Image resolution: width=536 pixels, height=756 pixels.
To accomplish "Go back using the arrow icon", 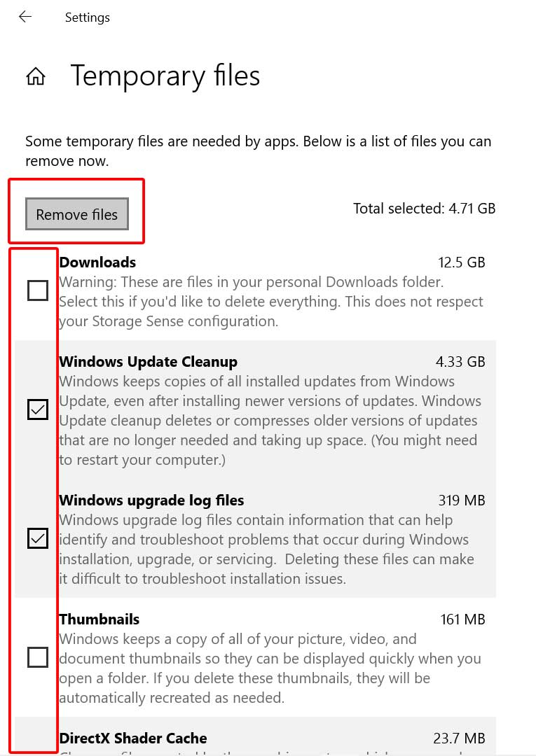I will tap(25, 17).
